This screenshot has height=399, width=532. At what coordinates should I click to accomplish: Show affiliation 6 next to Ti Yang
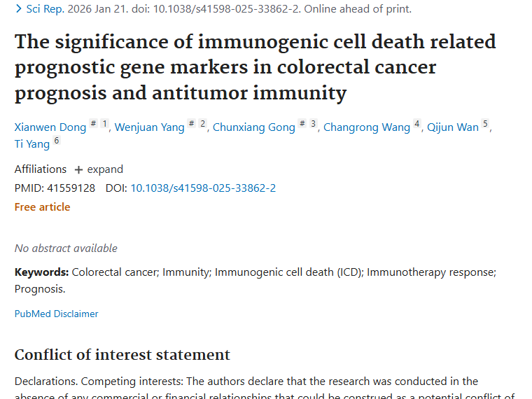pos(57,141)
